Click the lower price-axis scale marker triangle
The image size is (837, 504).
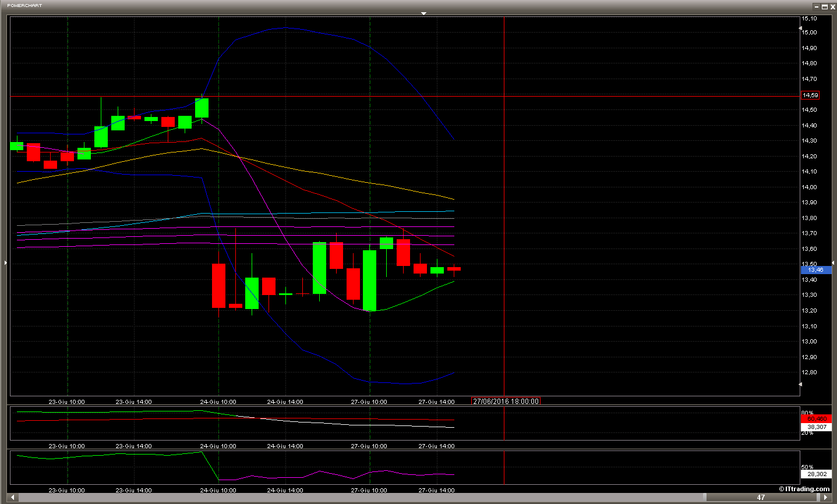(800, 384)
